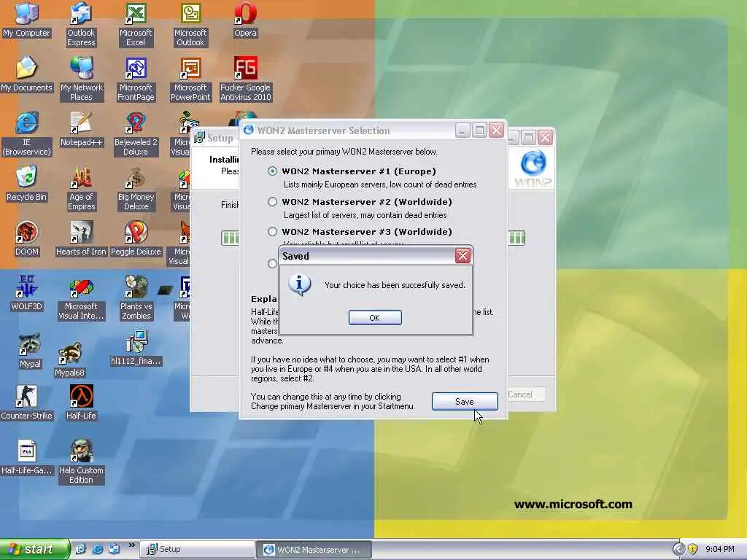Open the Antivirus 2010 FG icon

coord(245,79)
